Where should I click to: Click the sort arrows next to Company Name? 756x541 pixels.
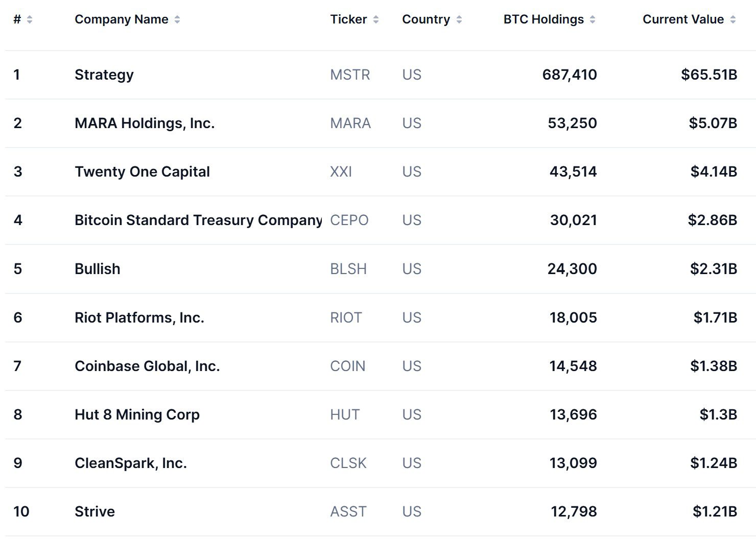177,19
